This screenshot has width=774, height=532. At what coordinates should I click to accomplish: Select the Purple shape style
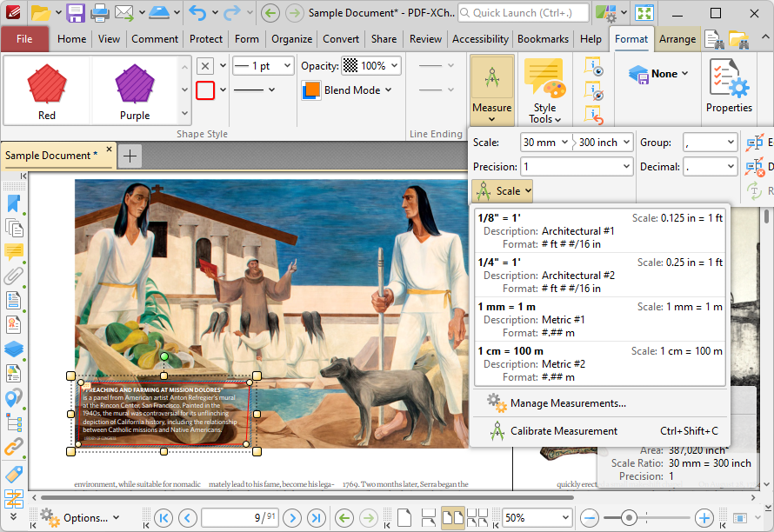pyautogui.click(x=135, y=91)
